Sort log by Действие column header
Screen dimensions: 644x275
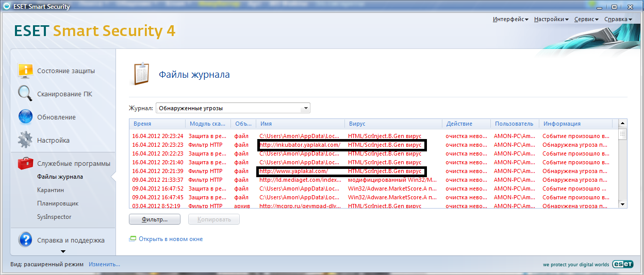coord(466,124)
